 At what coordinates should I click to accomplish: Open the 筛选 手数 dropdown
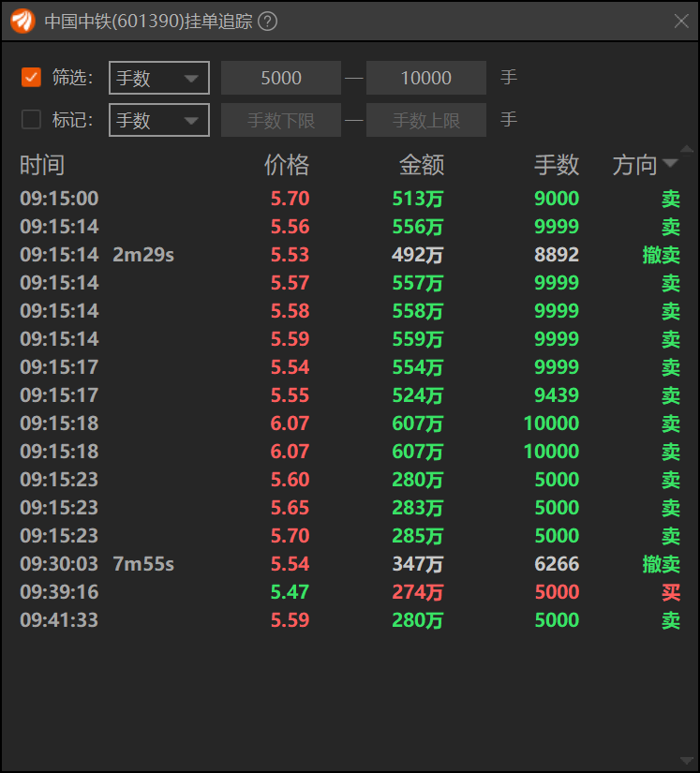[x=159, y=78]
